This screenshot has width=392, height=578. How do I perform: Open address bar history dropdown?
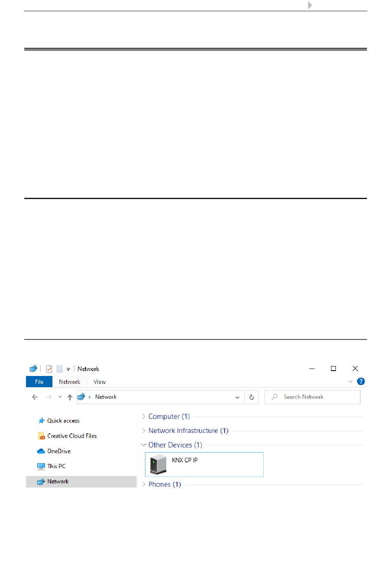tap(237, 397)
